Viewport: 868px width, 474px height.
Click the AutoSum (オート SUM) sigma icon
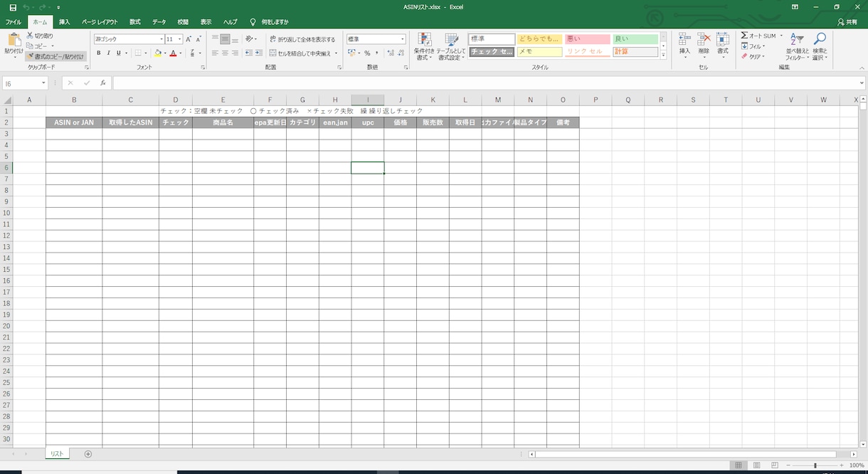coord(744,36)
